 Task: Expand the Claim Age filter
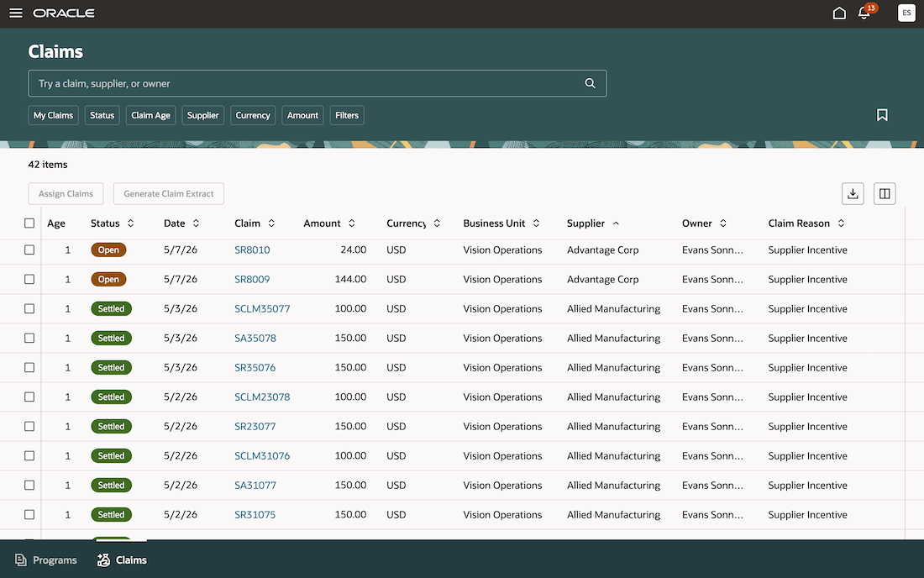[x=151, y=115]
